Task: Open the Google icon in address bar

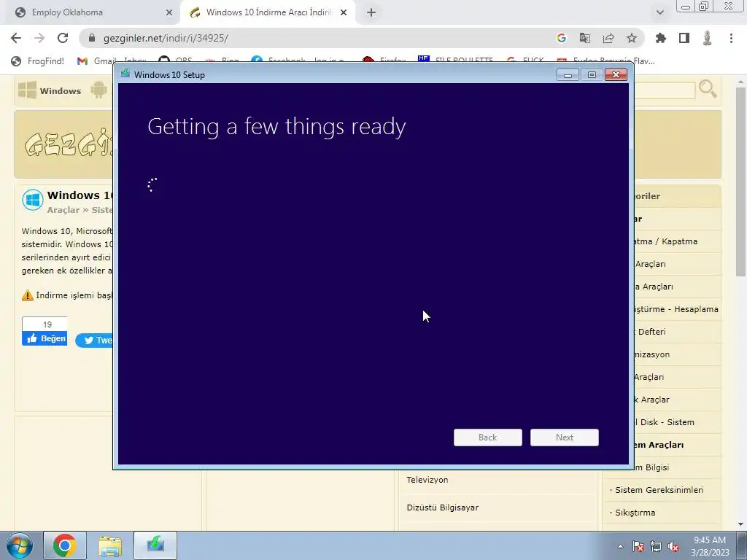Action: [562, 38]
